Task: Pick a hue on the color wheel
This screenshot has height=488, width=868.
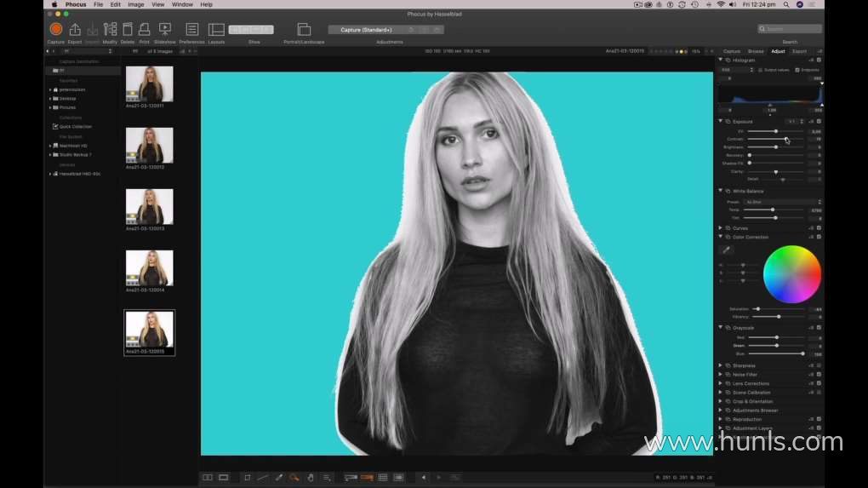Action: [791, 274]
